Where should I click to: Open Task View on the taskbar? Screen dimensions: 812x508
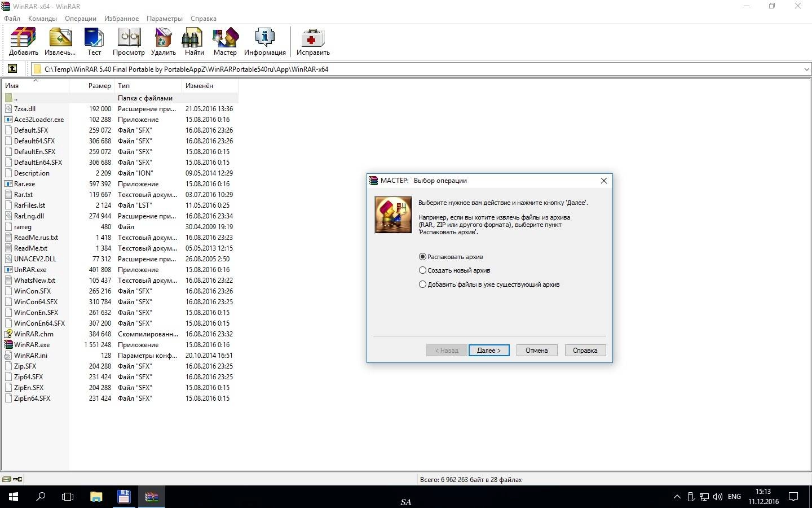click(x=68, y=497)
